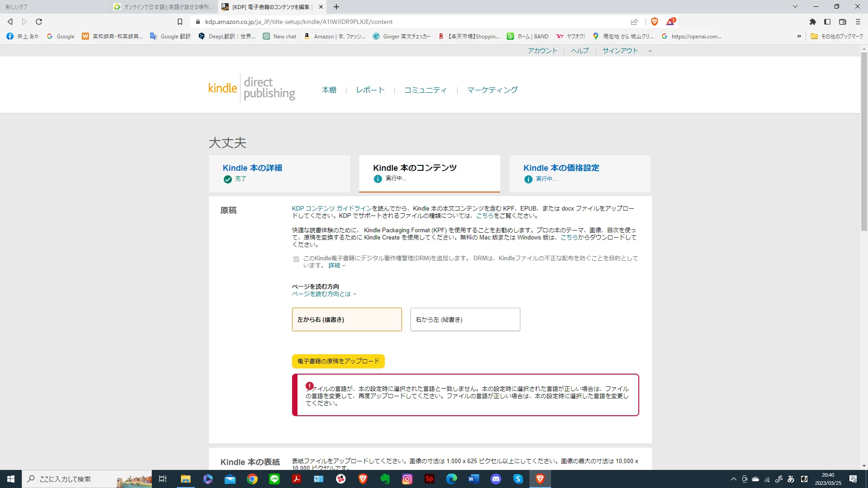Open LINE app in the taskbar
This screenshot has height=488, width=868.
pyautogui.click(x=274, y=479)
